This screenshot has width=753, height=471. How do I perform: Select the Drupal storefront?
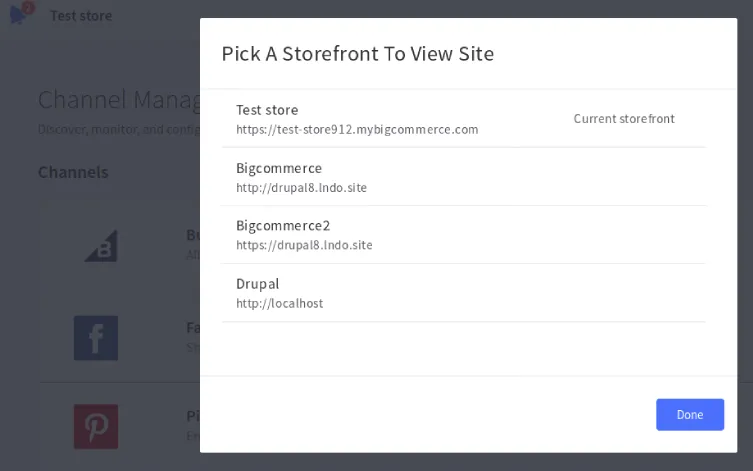pyautogui.click(x=463, y=293)
